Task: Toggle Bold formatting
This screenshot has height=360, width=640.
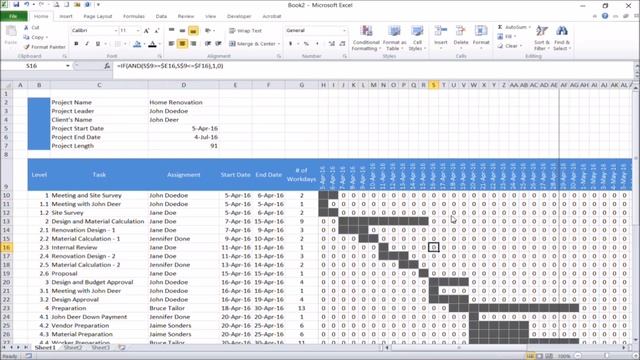Action: [x=76, y=44]
